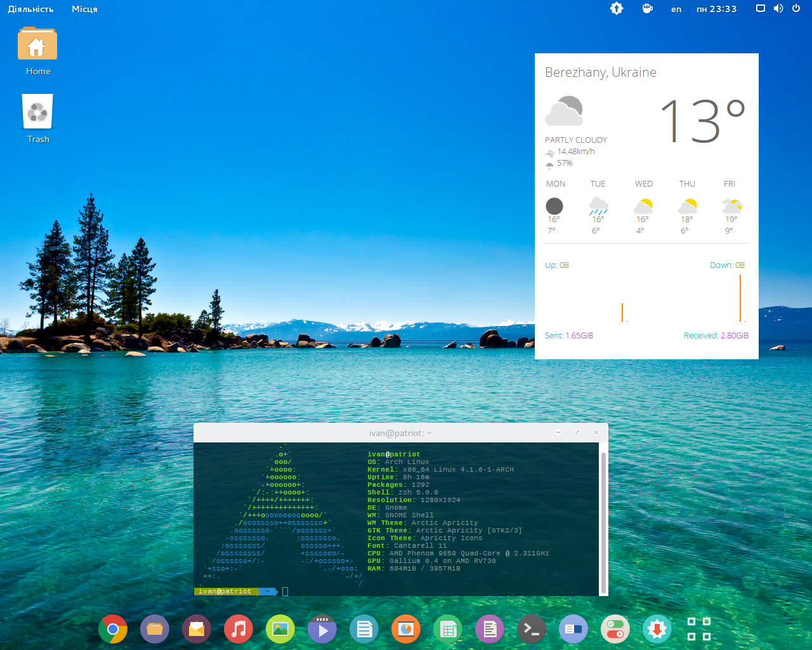Open the Діяльність activities overview
The height and width of the screenshot is (650, 812).
pos(30,9)
